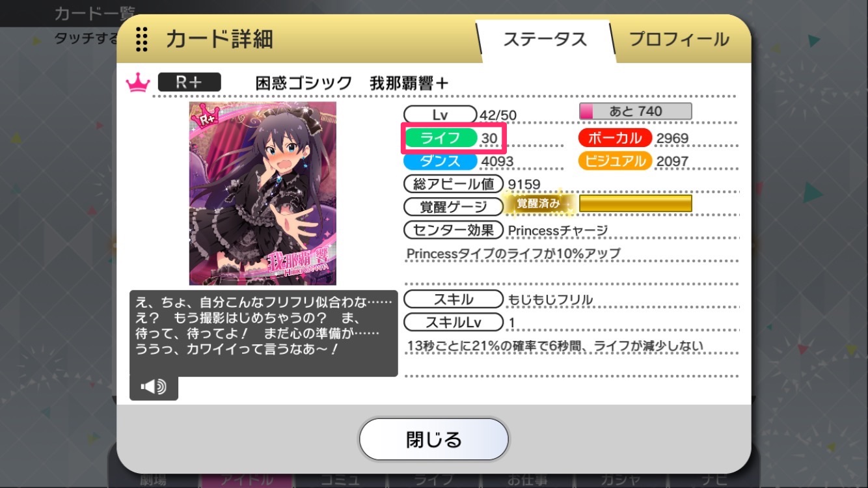This screenshot has width=868, height=488.
Task: Open the 我那覇響 card illustration
Action: (263, 193)
